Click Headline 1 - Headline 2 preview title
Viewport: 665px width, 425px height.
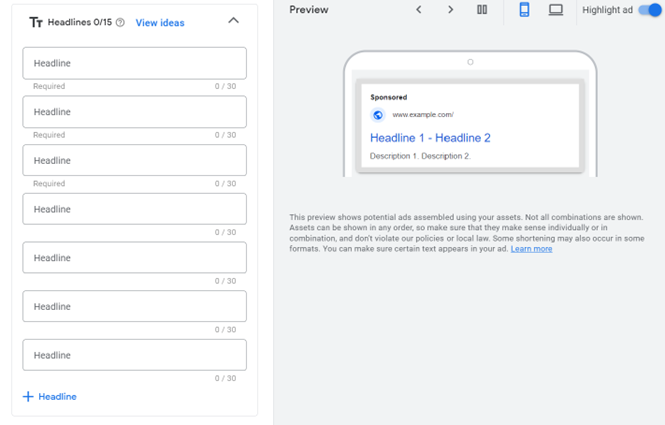point(430,138)
